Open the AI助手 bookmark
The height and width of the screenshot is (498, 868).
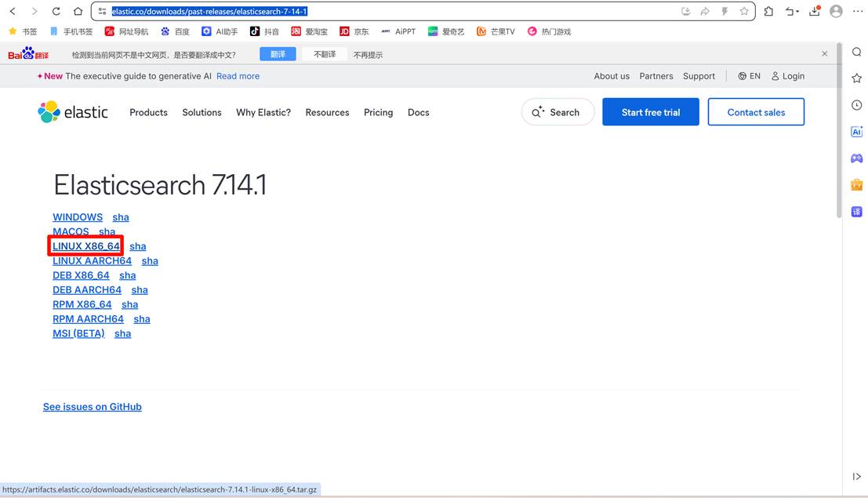pyautogui.click(x=220, y=31)
